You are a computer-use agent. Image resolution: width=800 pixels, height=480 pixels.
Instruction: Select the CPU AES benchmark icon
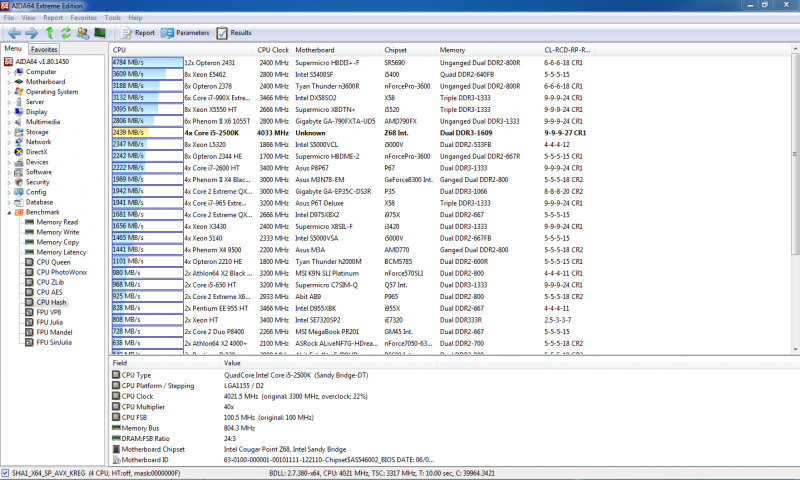pos(29,292)
